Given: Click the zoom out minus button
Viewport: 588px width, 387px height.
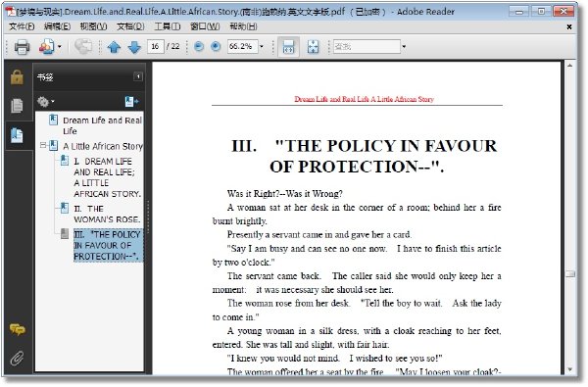Looking at the screenshot, I should pyautogui.click(x=199, y=46).
